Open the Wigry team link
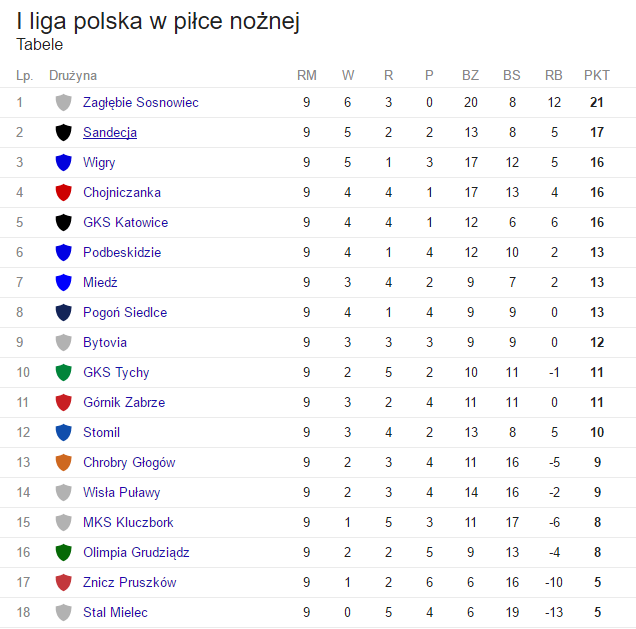636x629 pixels. [x=99, y=162]
